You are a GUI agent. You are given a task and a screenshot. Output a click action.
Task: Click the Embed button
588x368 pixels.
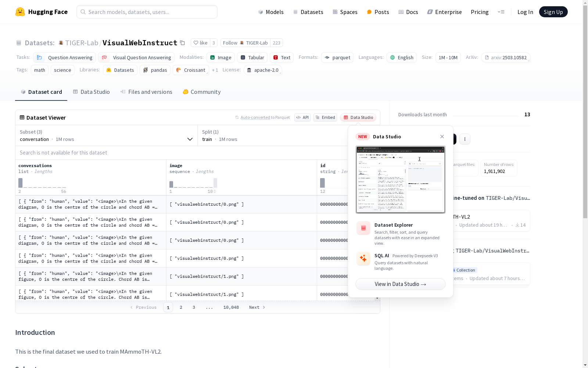click(325, 117)
